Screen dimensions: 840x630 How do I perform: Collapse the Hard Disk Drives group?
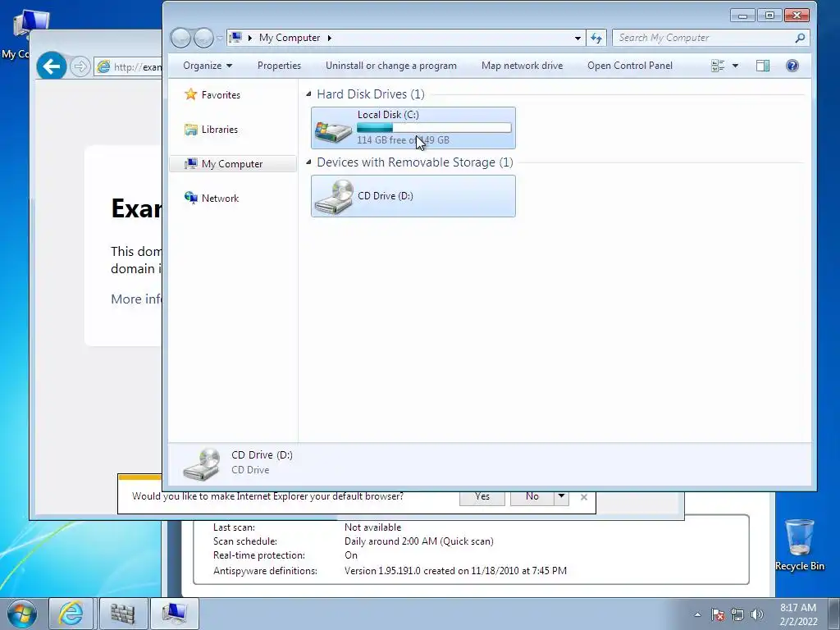point(308,94)
